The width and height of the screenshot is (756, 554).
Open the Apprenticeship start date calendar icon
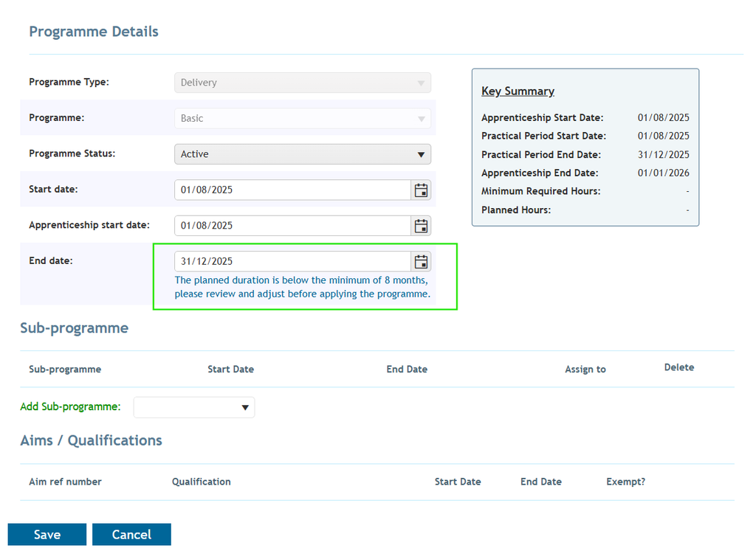[x=421, y=226]
